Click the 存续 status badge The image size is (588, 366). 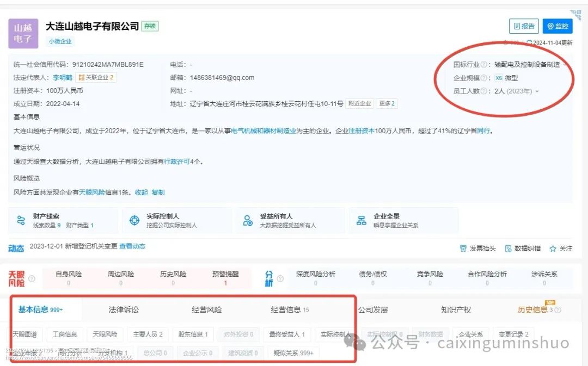150,26
